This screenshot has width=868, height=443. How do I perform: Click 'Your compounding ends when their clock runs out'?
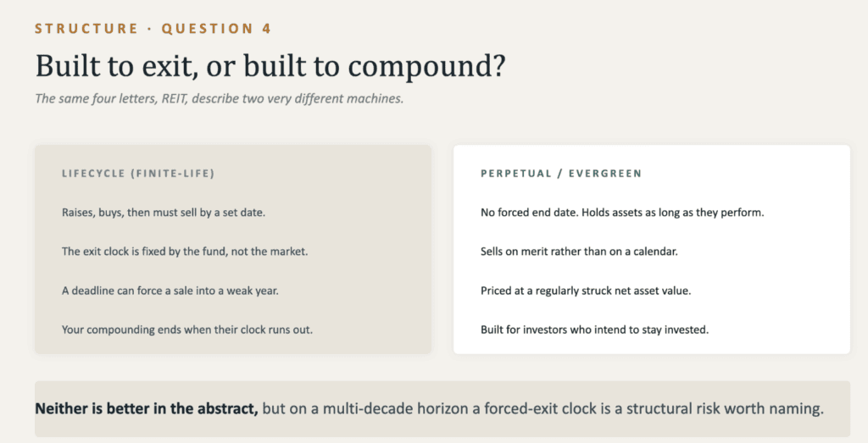coord(187,330)
